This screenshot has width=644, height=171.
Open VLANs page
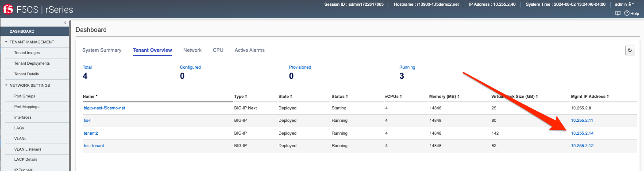click(x=20, y=138)
